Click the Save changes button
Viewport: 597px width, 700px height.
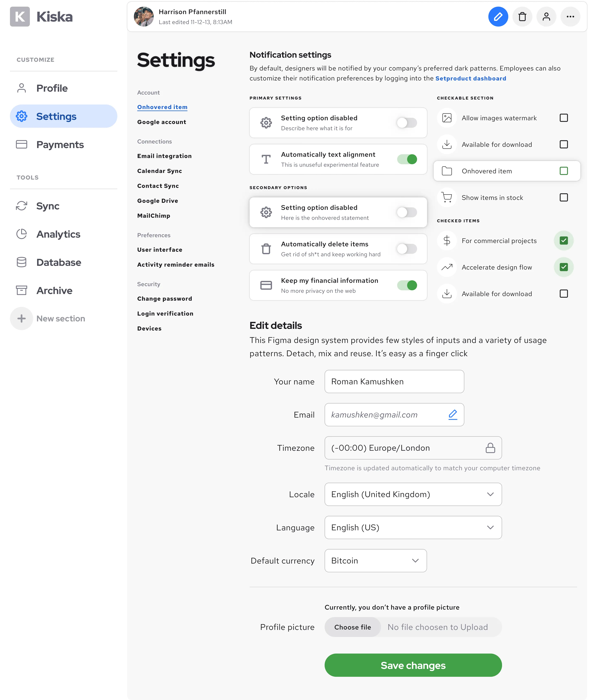[413, 665]
